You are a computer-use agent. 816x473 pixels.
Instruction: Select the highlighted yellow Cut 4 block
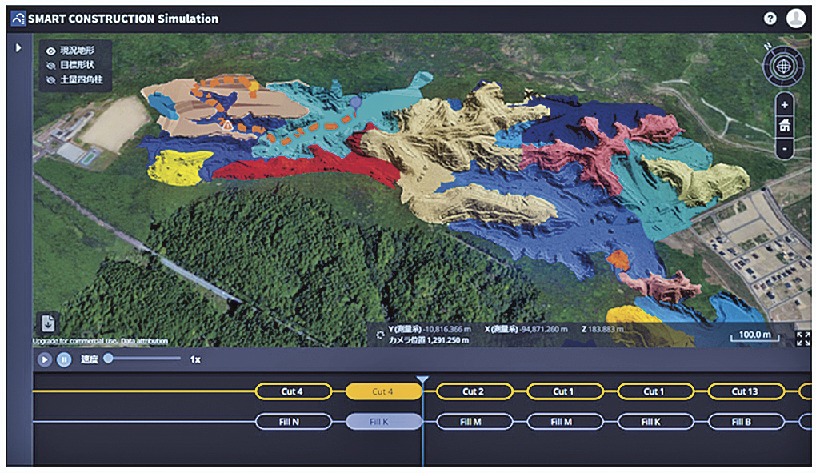click(384, 391)
